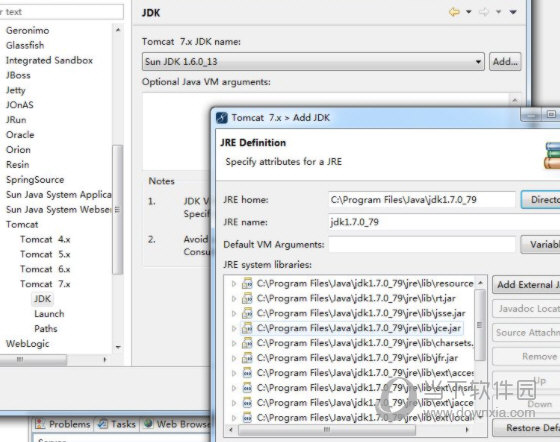The image size is (560, 442).
Task: Switch to the Problems tab
Action: (64, 424)
